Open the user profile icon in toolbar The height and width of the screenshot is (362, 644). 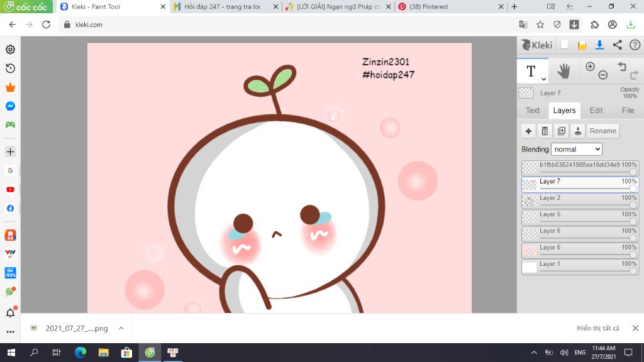pyautogui.click(x=612, y=25)
